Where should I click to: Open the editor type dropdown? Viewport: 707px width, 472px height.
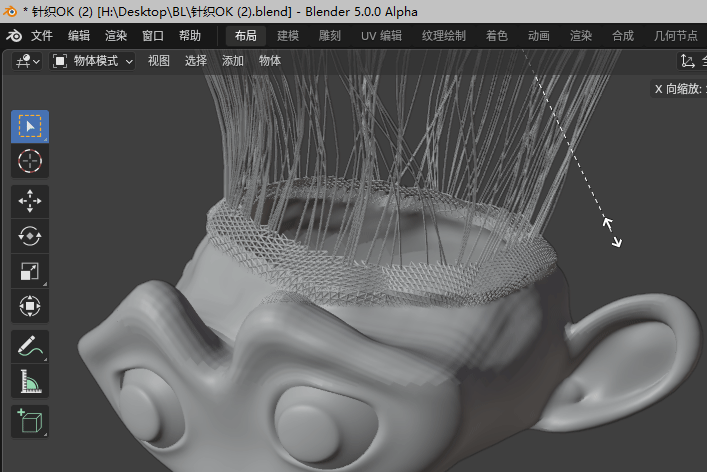click(27, 61)
